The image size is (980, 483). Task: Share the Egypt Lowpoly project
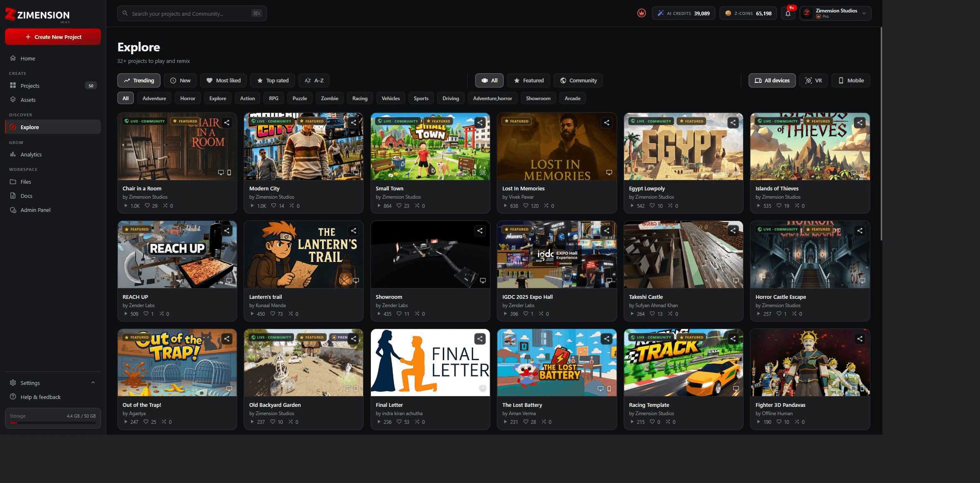coord(733,123)
